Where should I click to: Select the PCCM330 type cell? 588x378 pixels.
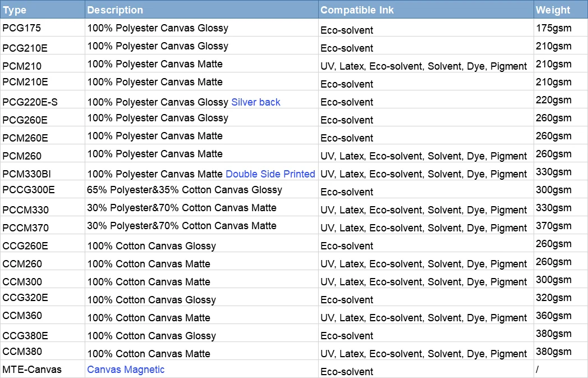25,210
